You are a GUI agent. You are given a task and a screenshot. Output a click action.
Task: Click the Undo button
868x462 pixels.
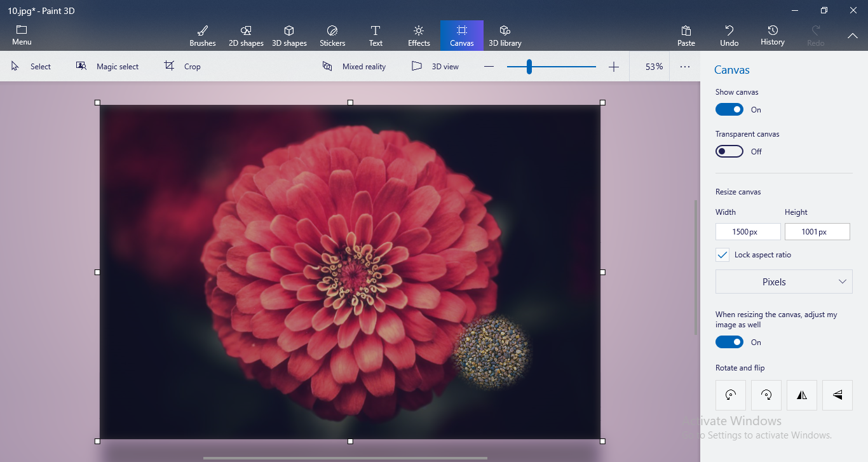(729, 35)
